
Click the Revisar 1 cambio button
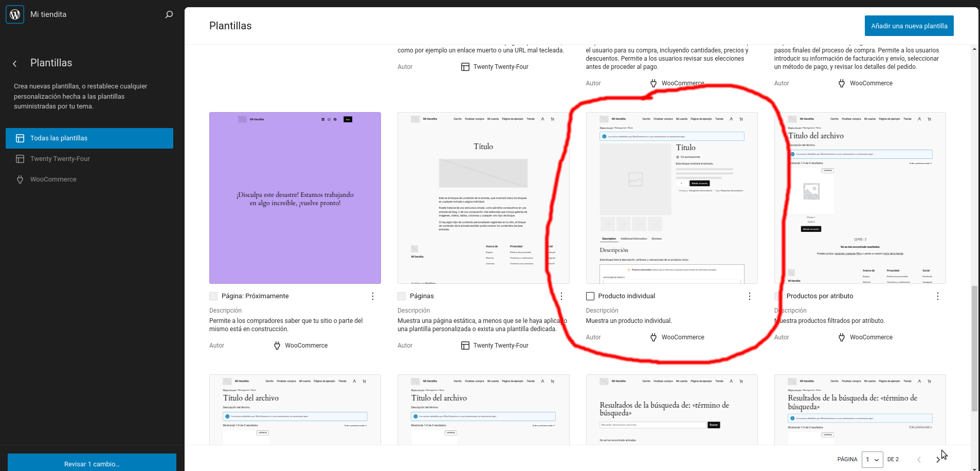[x=92, y=463]
